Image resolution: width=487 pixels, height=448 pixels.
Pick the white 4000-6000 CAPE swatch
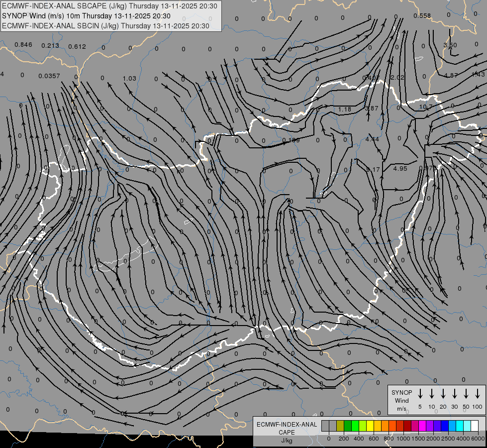[475, 426]
